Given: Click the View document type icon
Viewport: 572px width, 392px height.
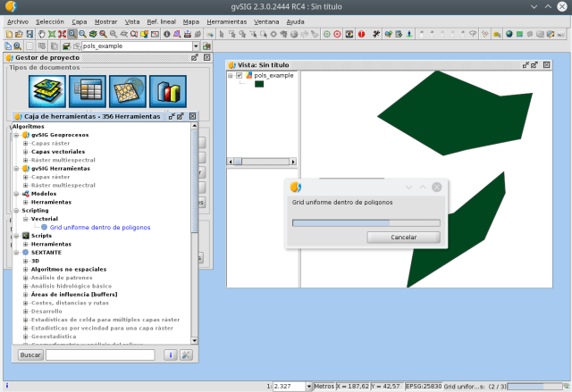Looking at the screenshot, I should tap(48, 91).
